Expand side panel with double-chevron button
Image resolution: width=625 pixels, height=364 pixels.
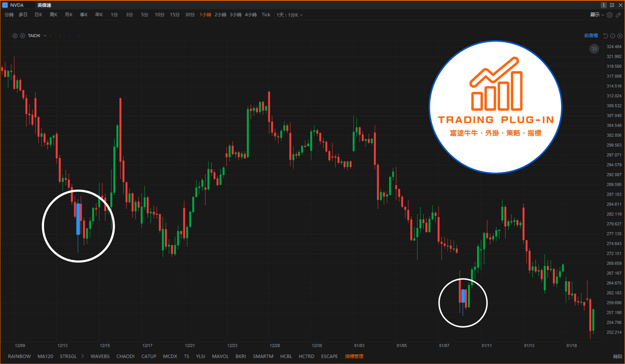click(x=594, y=49)
